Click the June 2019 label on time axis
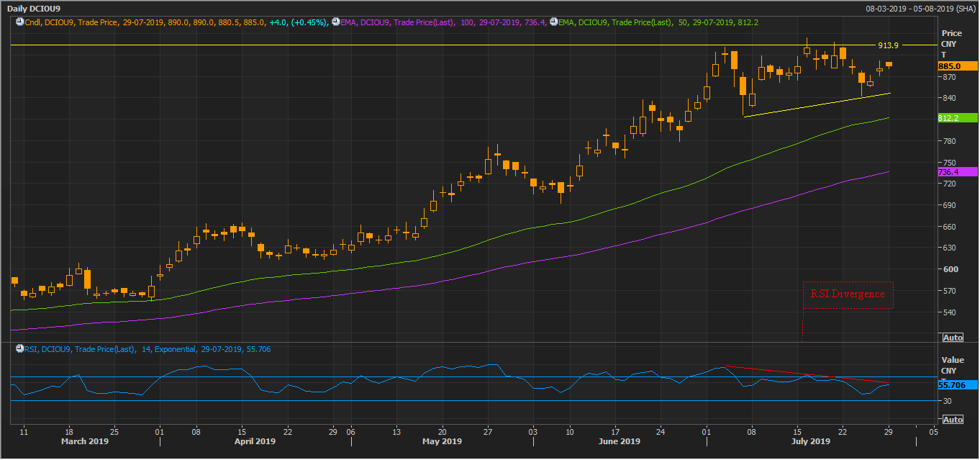Screen dimensions: 980x460 point(620,441)
